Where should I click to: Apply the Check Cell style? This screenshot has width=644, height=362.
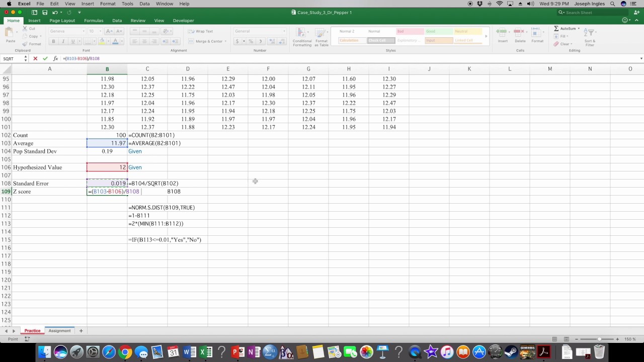coord(380,40)
